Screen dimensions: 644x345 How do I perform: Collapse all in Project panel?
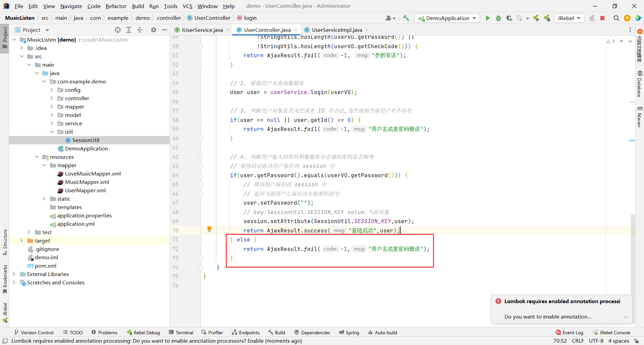140,30
